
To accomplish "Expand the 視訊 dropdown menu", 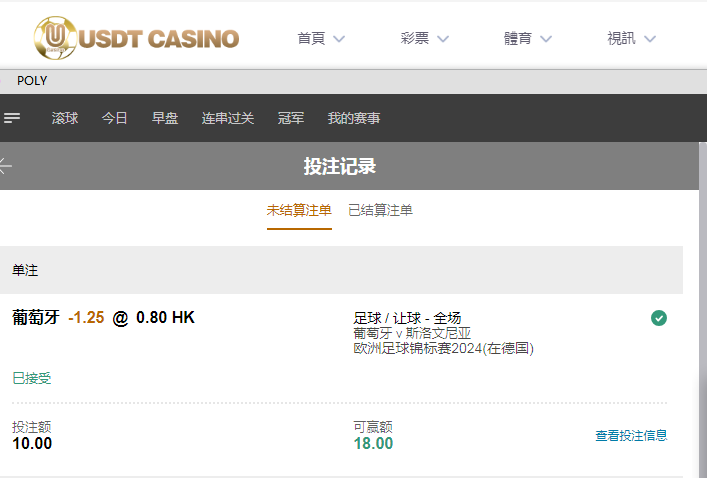I will tap(631, 39).
